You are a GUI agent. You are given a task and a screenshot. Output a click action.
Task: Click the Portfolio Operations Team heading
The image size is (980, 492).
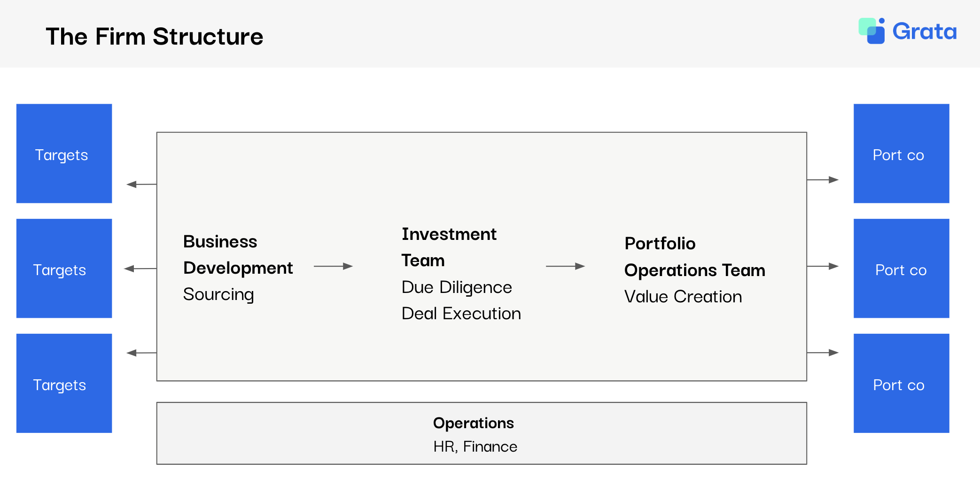click(694, 257)
